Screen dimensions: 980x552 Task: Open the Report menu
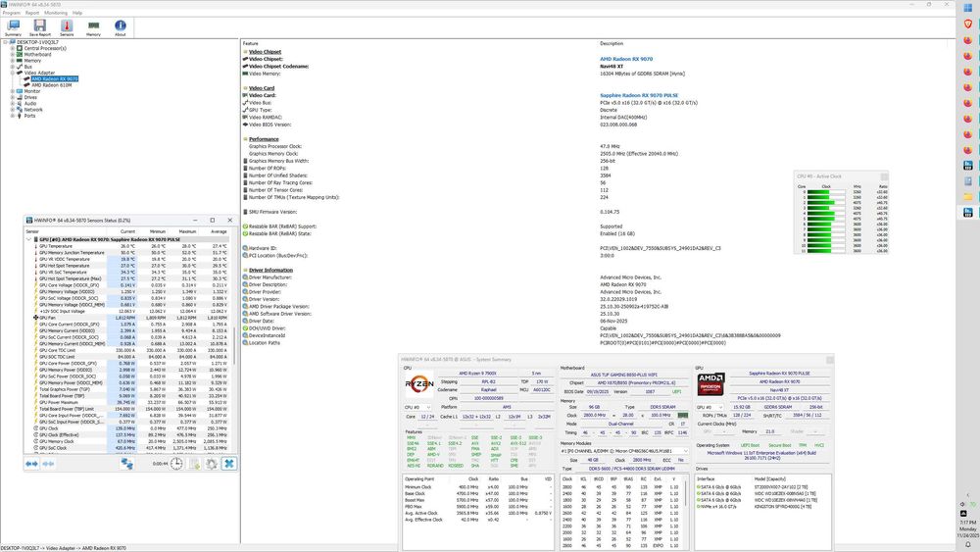pyautogui.click(x=32, y=13)
